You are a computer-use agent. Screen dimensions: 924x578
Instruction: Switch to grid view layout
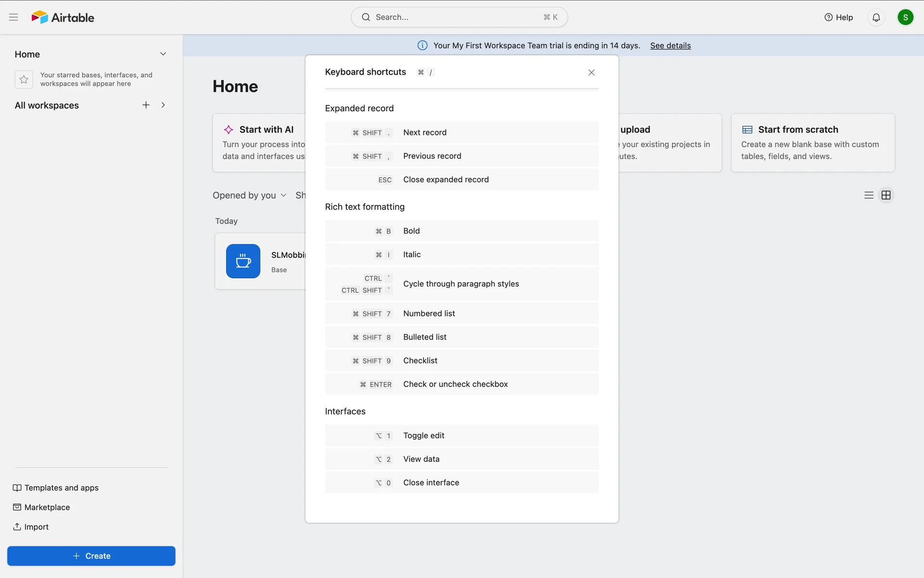(x=886, y=195)
